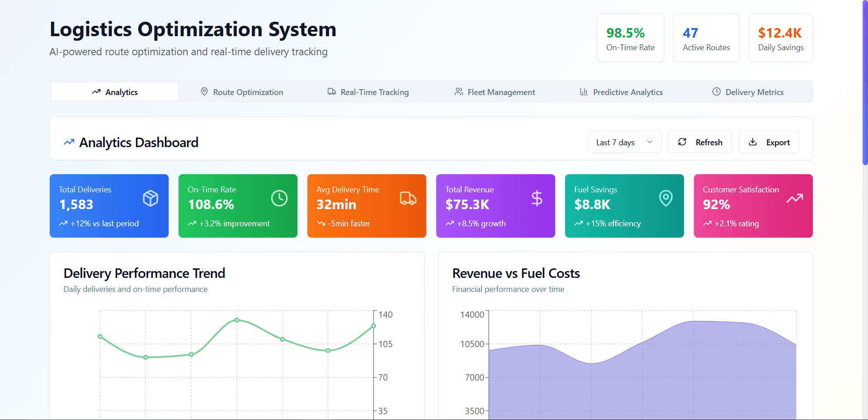Switch to the Real-Time Tracking view
This screenshot has width=868, height=420.
[x=368, y=92]
